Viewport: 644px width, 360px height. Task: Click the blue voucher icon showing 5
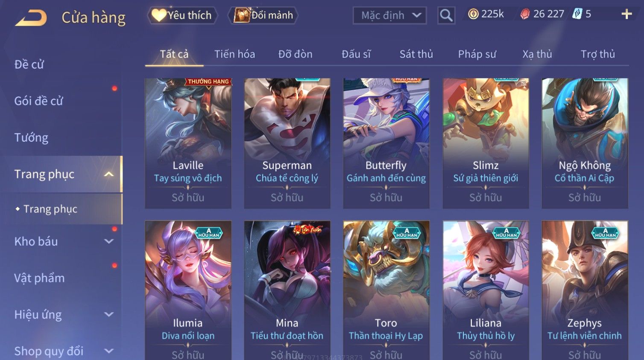click(x=577, y=14)
